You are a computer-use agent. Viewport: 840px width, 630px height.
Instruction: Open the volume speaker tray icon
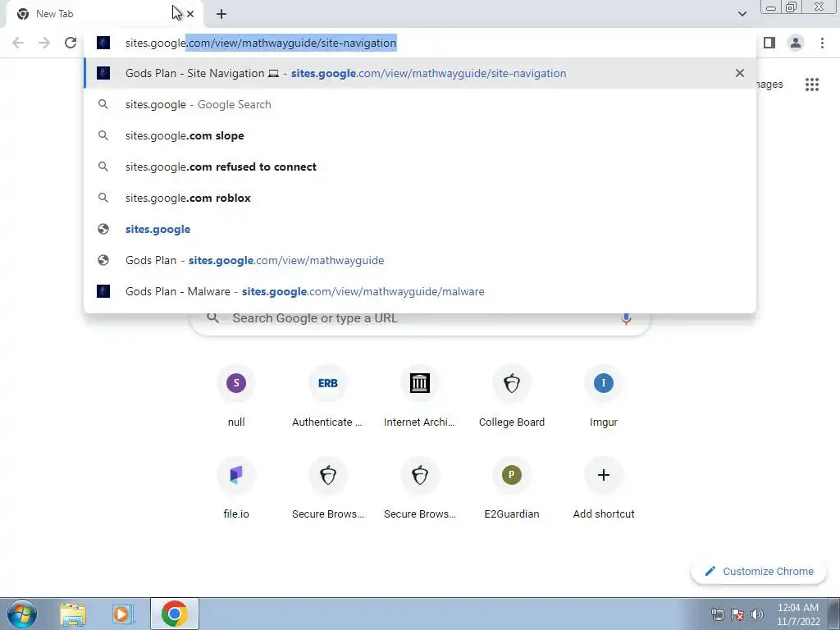tap(756, 614)
